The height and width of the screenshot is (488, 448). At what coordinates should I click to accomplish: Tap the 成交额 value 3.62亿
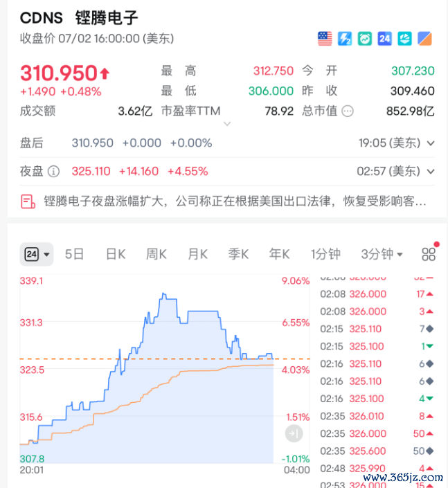pos(135,111)
